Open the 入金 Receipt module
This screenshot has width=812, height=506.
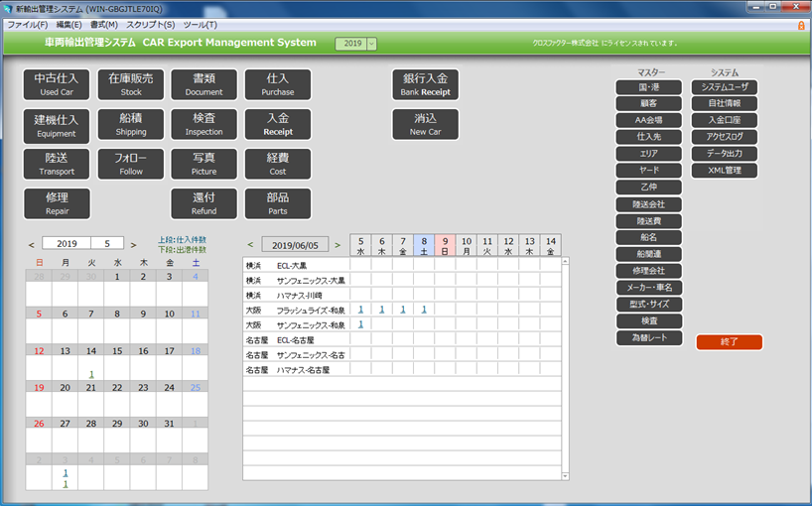coord(278,124)
